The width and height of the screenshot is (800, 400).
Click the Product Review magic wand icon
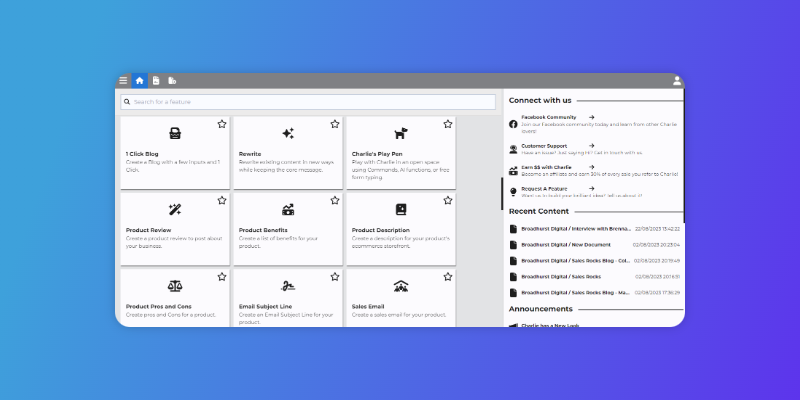[175, 210]
